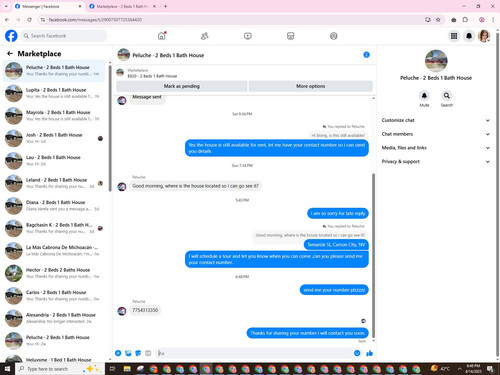Expand Media, files and links section
The image size is (500, 375).
[x=436, y=148]
